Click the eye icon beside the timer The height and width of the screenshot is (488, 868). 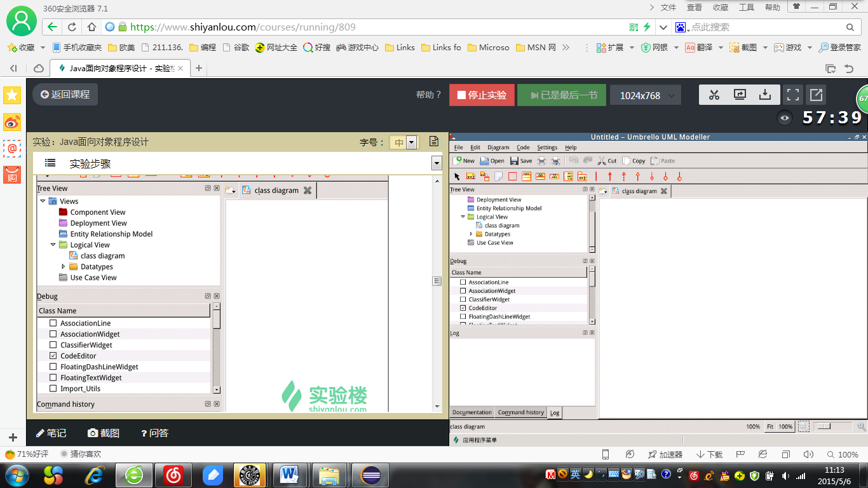pos(785,118)
